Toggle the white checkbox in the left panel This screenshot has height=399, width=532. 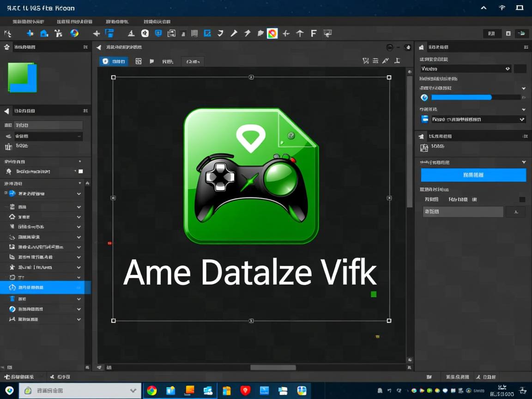(81, 171)
